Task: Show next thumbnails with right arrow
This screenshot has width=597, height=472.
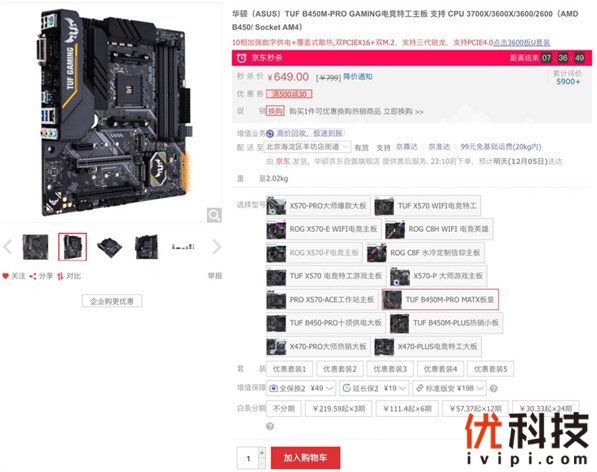Action: click(216, 247)
